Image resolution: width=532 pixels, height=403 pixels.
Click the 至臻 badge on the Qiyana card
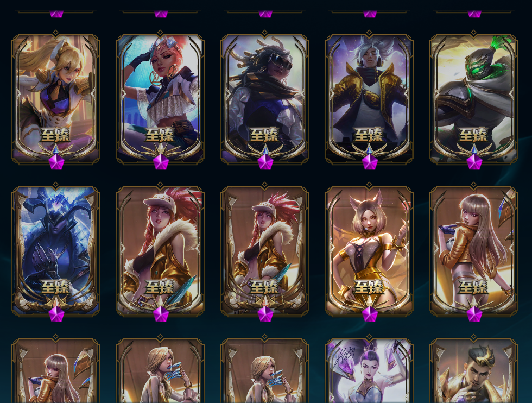coord(160,135)
